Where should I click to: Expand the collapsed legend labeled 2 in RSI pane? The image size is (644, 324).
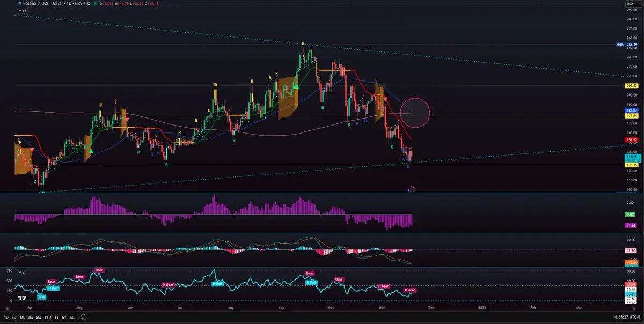pos(20,272)
